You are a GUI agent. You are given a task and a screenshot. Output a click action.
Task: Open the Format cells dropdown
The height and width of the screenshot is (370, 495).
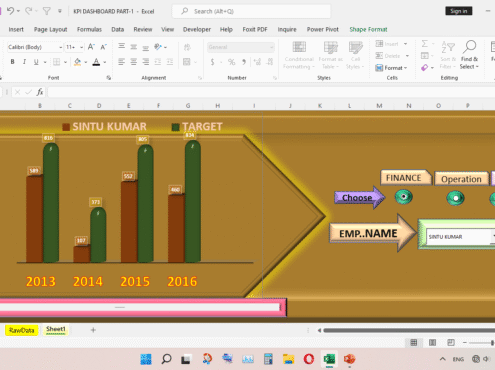(x=391, y=68)
